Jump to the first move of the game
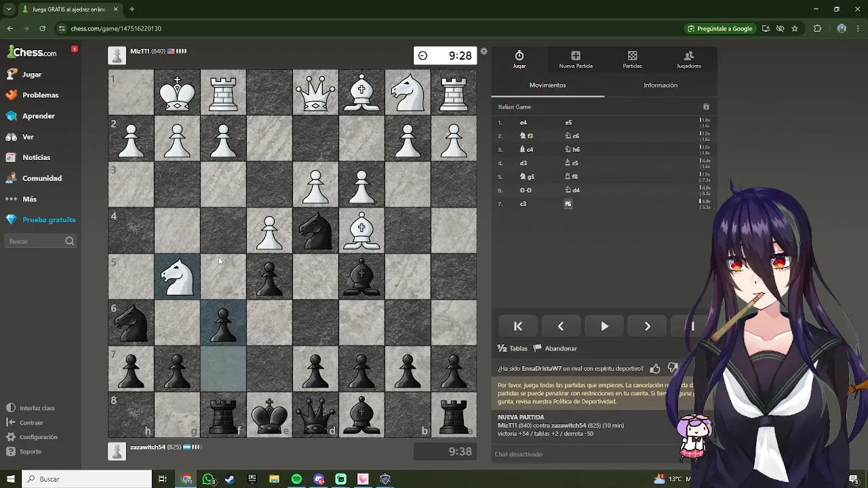The height and width of the screenshot is (488, 868). (x=517, y=327)
